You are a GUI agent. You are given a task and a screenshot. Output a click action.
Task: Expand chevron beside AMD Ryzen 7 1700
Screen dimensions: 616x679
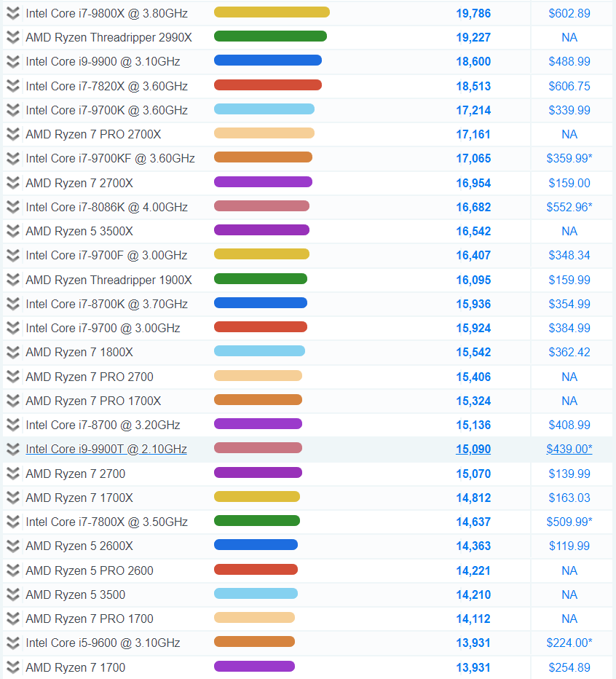(x=13, y=667)
